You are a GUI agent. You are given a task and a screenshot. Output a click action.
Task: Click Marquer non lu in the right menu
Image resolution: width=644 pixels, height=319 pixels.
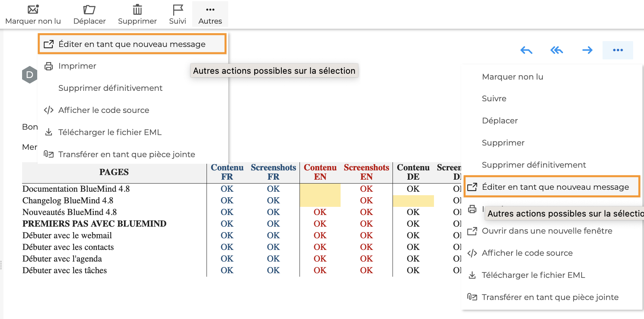512,77
